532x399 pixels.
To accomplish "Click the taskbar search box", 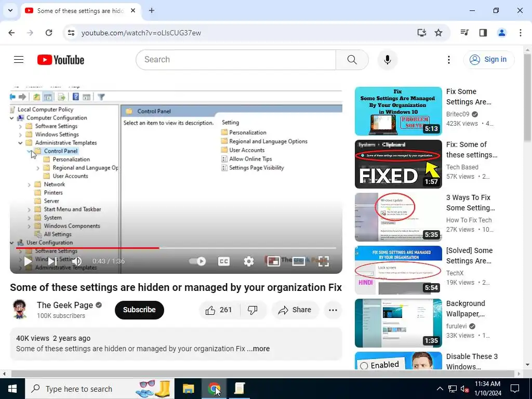I will point(99,389).
